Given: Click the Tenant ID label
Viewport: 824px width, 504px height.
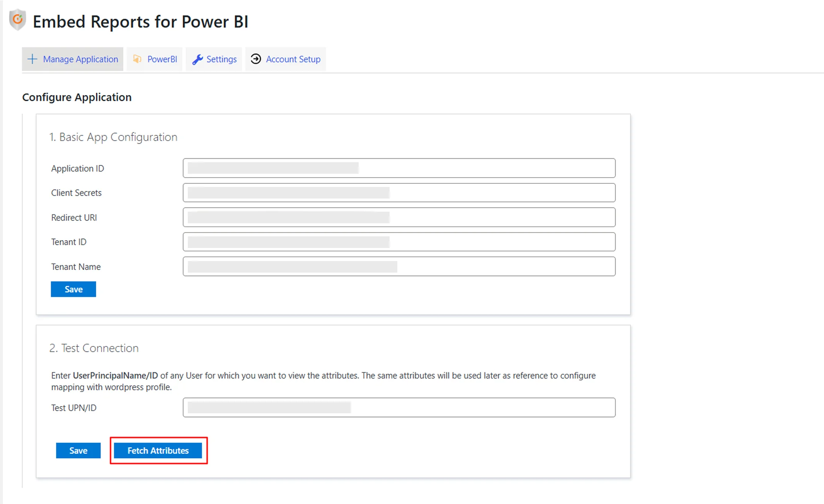Looking at the screenshot, I should [x=69, y=242].
